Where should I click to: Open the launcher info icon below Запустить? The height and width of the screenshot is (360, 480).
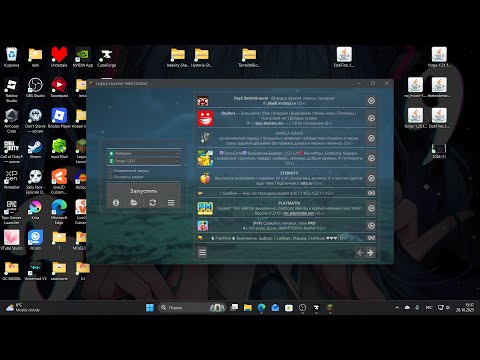(x=116, y=203)
